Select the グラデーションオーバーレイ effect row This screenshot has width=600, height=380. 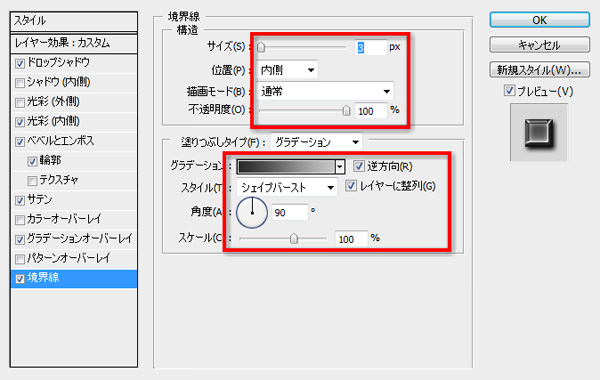73,239
